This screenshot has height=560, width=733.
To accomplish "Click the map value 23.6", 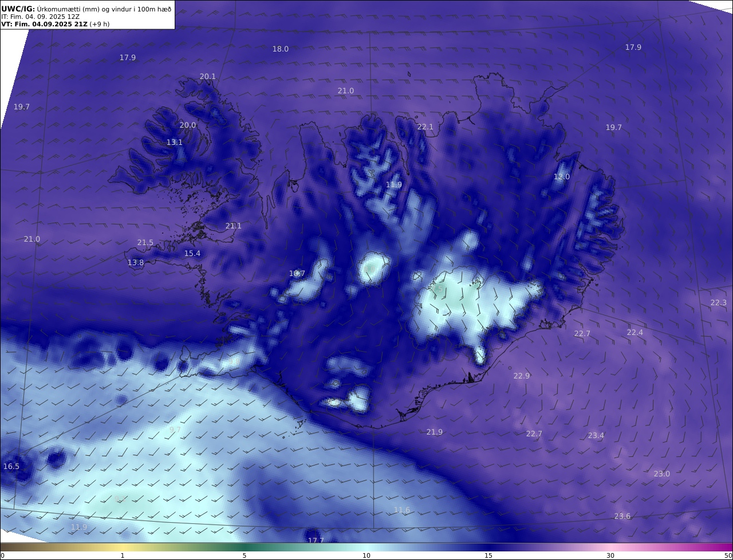I will pos(622,516).
